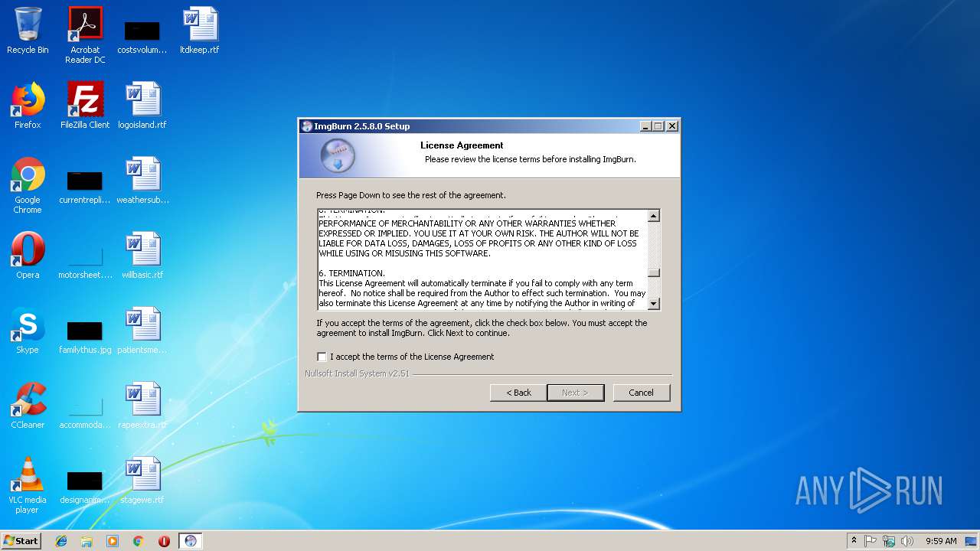Cancel the ImgBurn setup
The width and height of the screenshot is (980, 551).
click(641, 393)
